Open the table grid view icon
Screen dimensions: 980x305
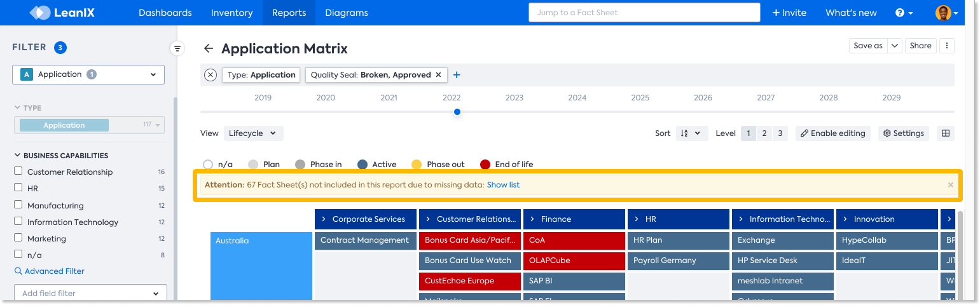point(946,133)
